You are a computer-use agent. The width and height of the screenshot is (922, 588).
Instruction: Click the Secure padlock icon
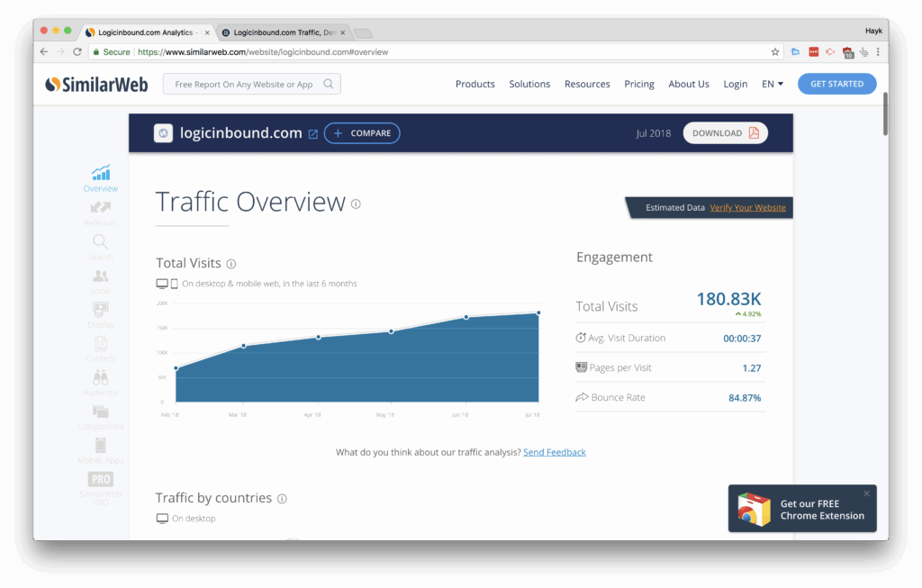95,51
